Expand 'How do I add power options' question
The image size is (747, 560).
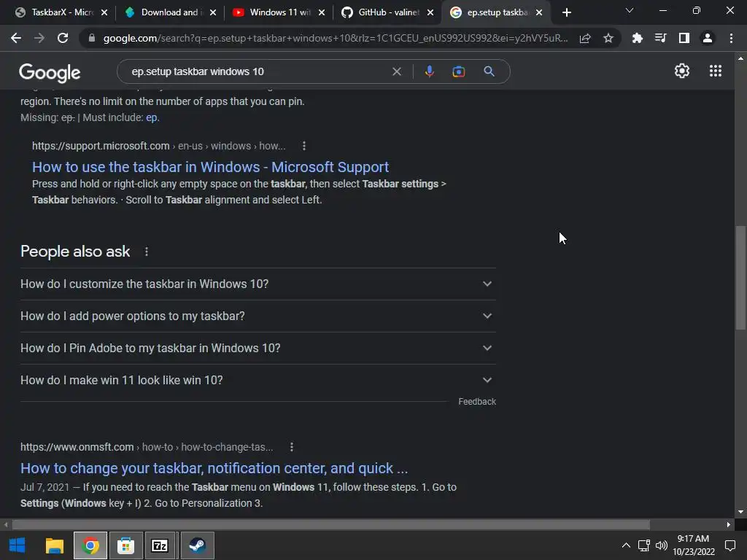pos(258,316)
